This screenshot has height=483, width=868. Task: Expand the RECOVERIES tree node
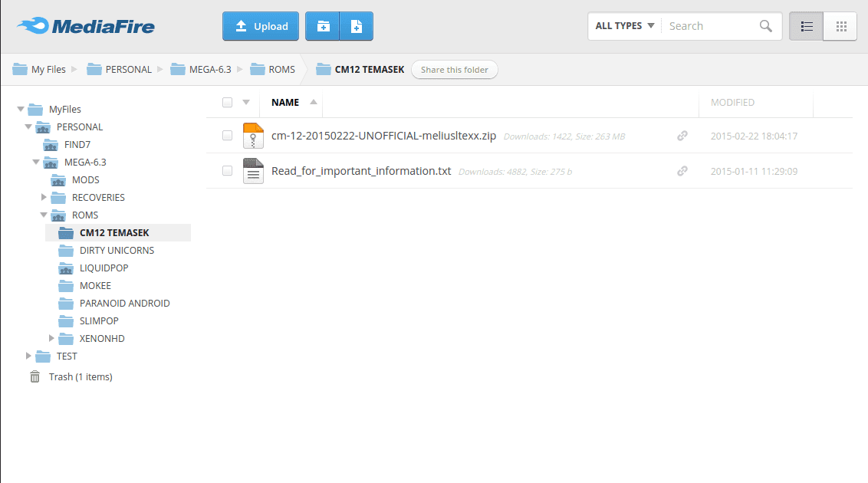(44, 197)
